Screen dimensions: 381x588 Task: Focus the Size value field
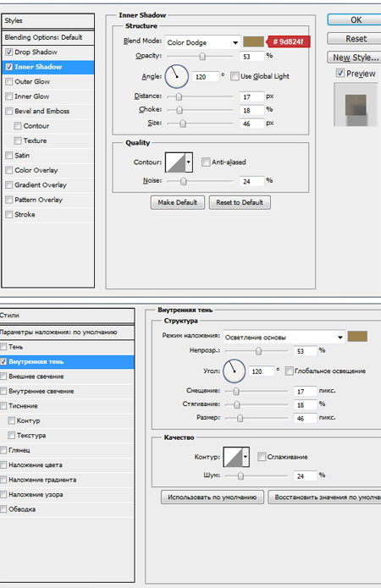[251, 124]
